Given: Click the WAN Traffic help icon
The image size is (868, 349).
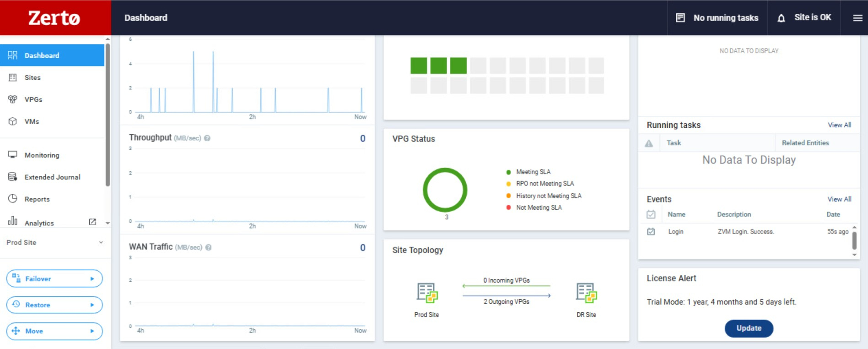Looking at the screenshot, I should (x=209, y=247).
